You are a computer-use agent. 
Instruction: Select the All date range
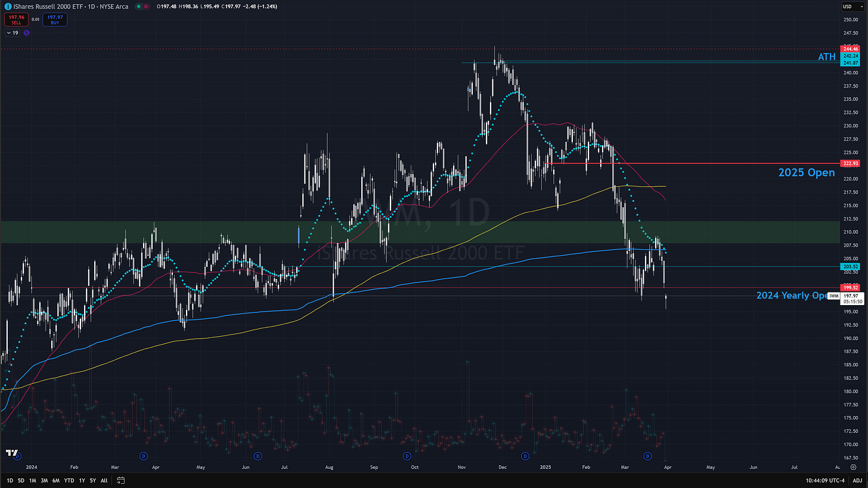[x=104, y=480]
